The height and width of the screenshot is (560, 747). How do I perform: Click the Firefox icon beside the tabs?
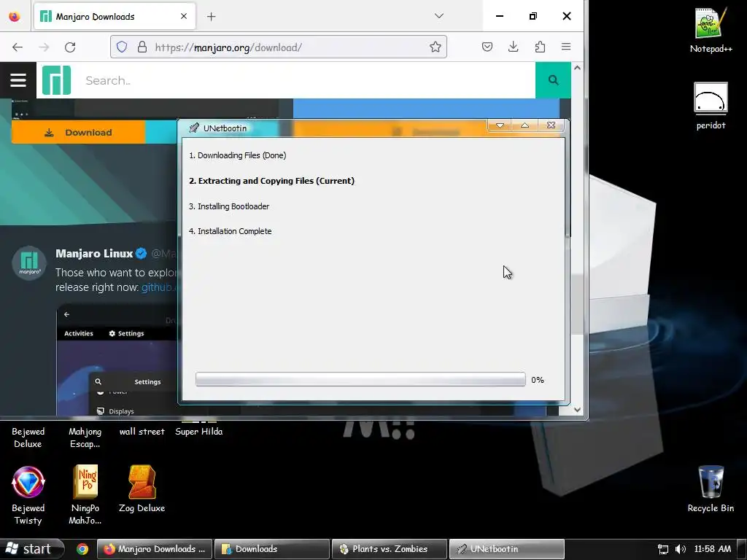[x=15, y=16]
